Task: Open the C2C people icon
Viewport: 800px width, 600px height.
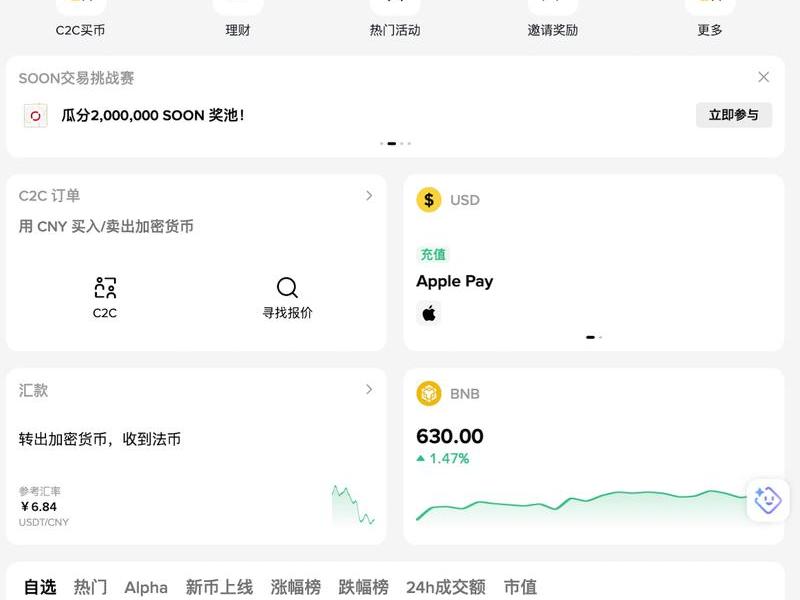Action: [x=105, y=287]
